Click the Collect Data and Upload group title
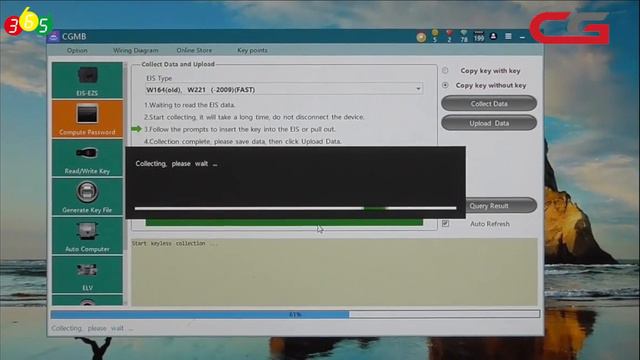Viewport: 640px width, 360px height. pyautogui.click(x=178, y=64)
